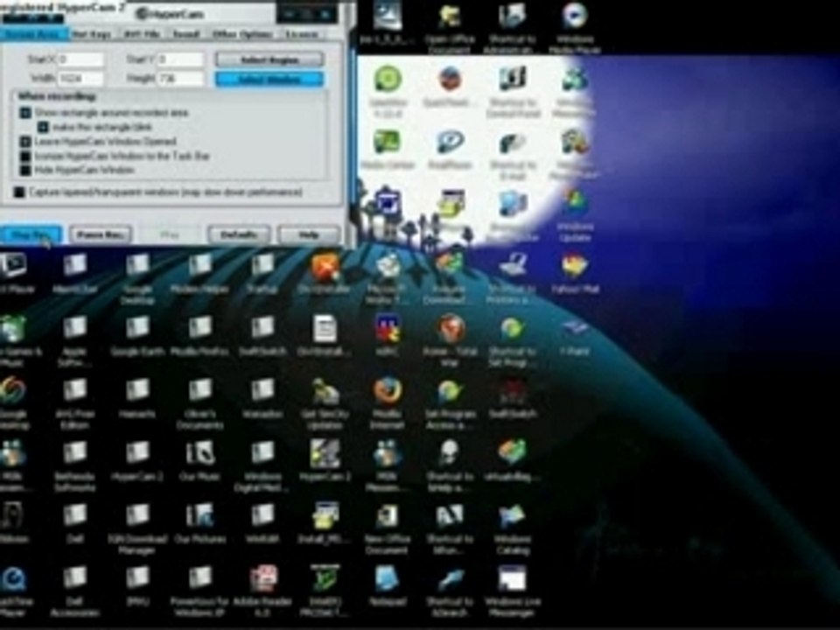
Task: Open the Hot Keys tab in HyperCam
Action: [92, 34]
